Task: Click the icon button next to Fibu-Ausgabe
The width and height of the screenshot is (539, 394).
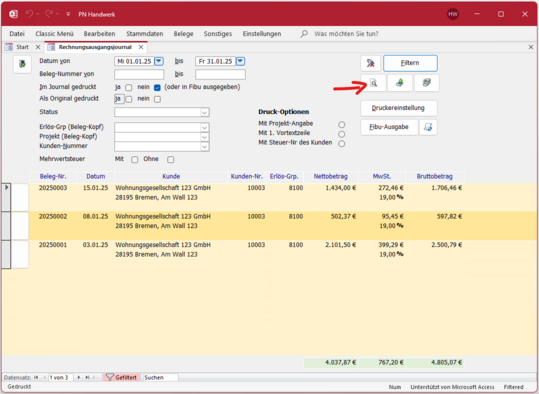Action: click(x=428, y=127)
